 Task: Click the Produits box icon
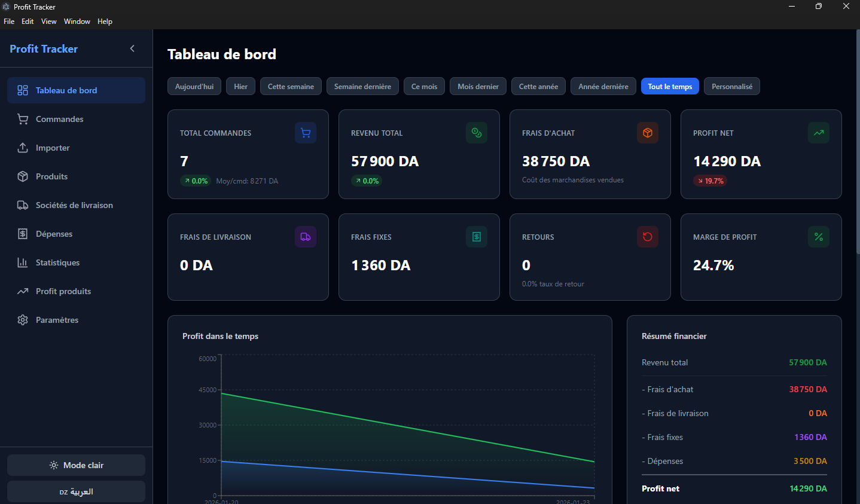coord(23,176)
